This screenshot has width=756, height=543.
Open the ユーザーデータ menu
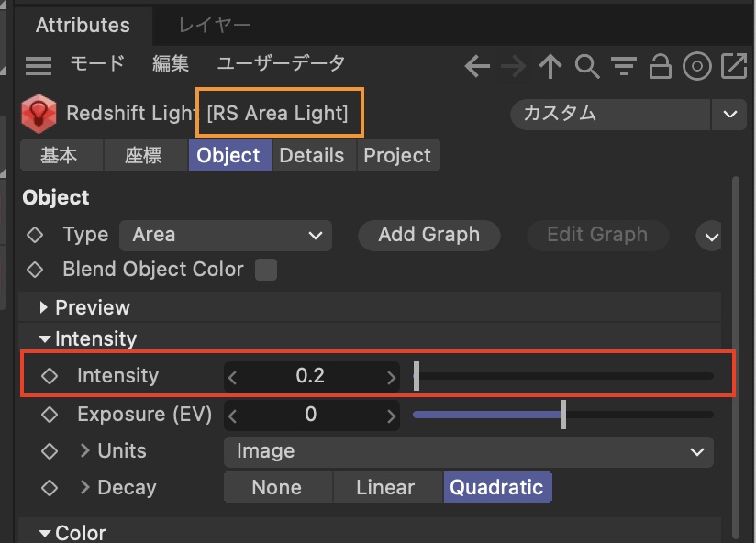click(281, 64)
